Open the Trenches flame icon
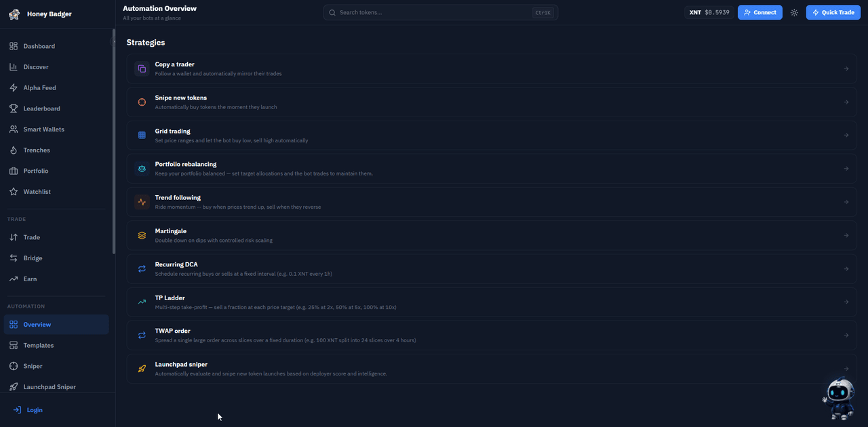This screenshot has height=427, width=868. coord(14,150)
